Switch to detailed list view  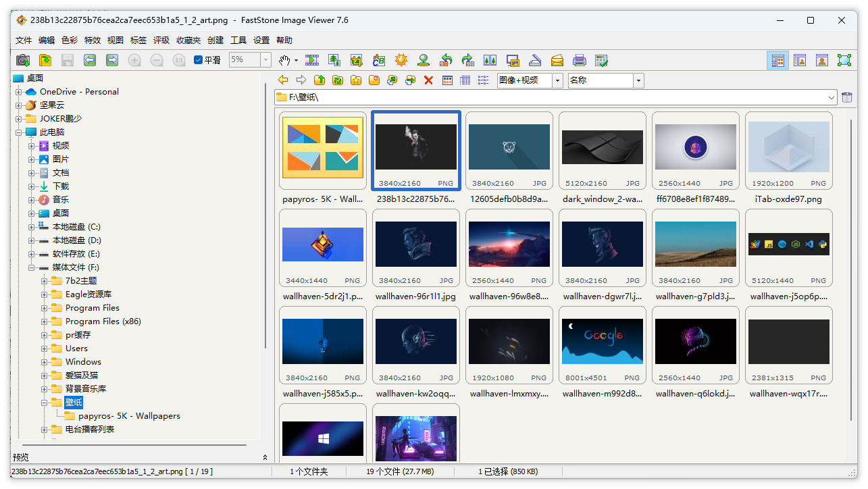coord(465,80)
